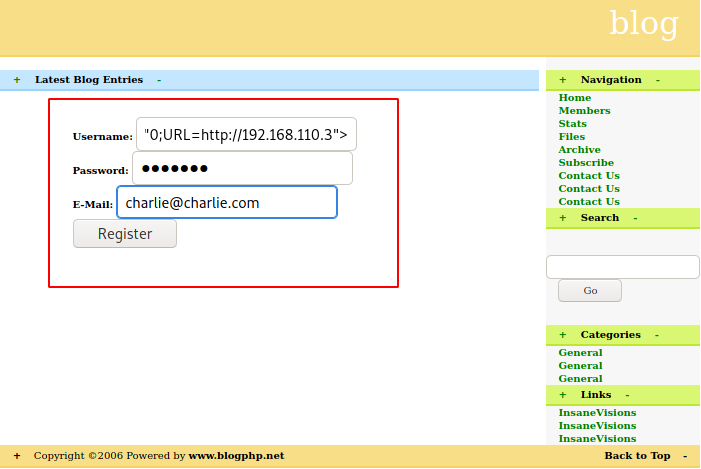
Task: Click the plus sign beside Navigation
Action: coord(563,80)
